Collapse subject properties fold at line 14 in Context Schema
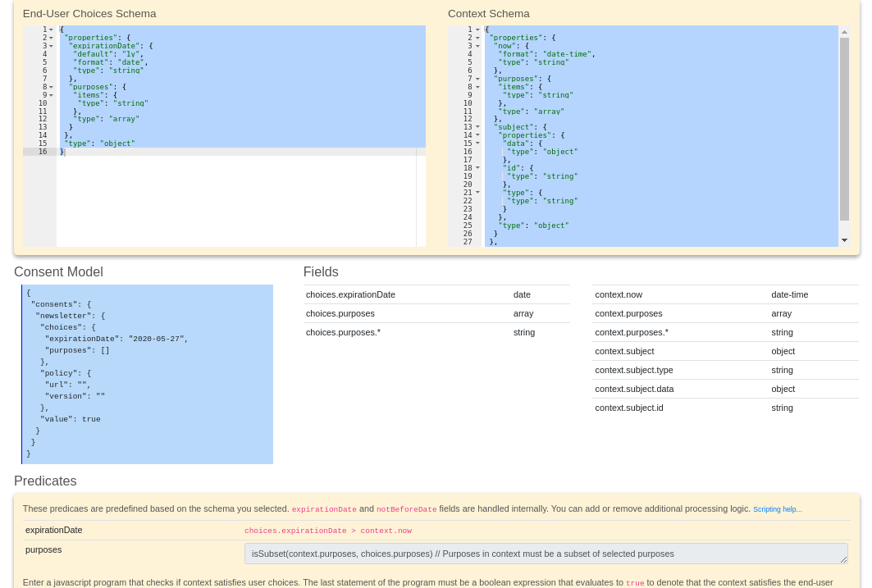872x588 pixels. (477, 135)
